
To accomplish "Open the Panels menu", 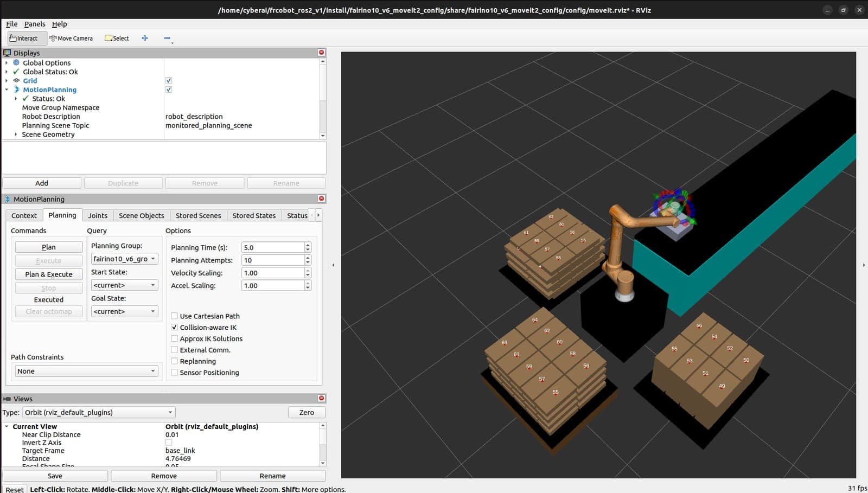I will 35,24.
